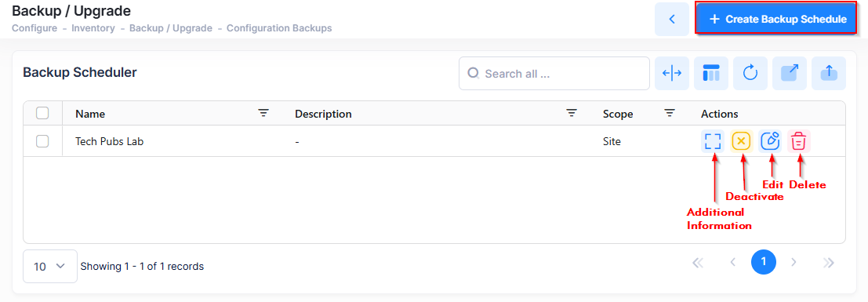Open the column chooser icon
This screenshot has width=868, height=302.
711,73
